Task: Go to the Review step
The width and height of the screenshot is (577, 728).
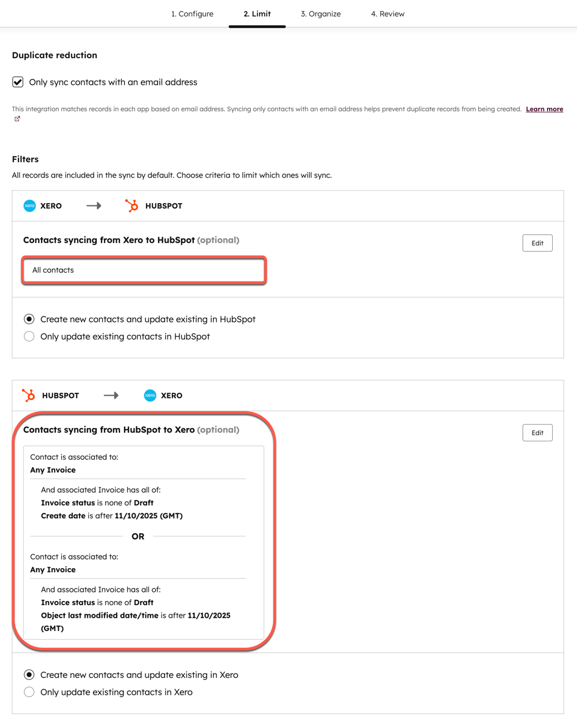Action: (x=388, y=13)
